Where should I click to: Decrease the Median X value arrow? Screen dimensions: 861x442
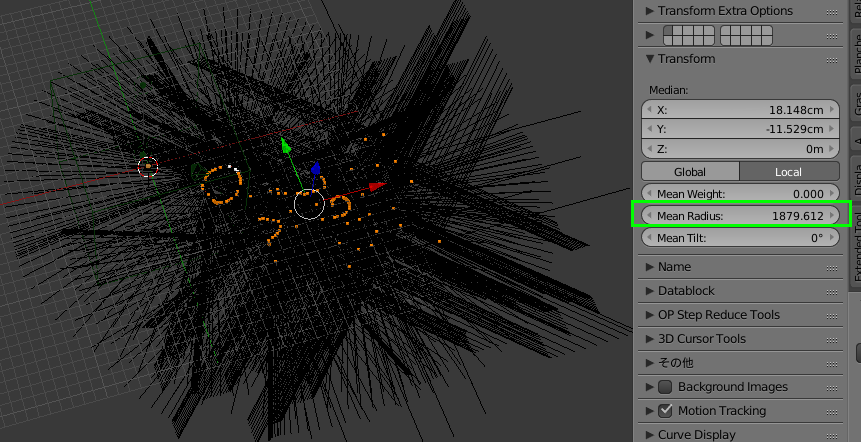[650, 110]
